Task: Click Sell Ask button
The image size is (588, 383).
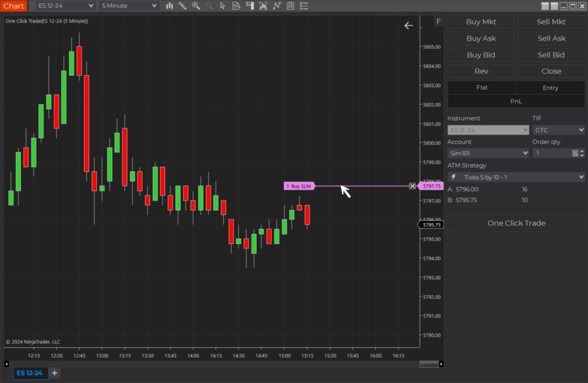Action: point(551,38)
